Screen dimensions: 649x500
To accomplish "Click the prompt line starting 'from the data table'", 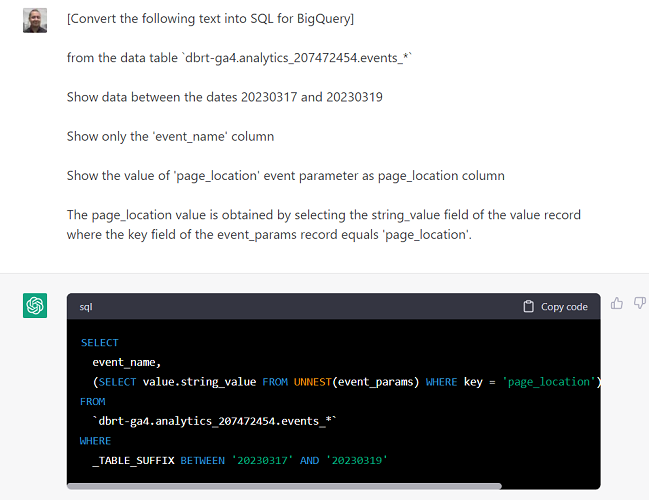I will pos(239,58).
